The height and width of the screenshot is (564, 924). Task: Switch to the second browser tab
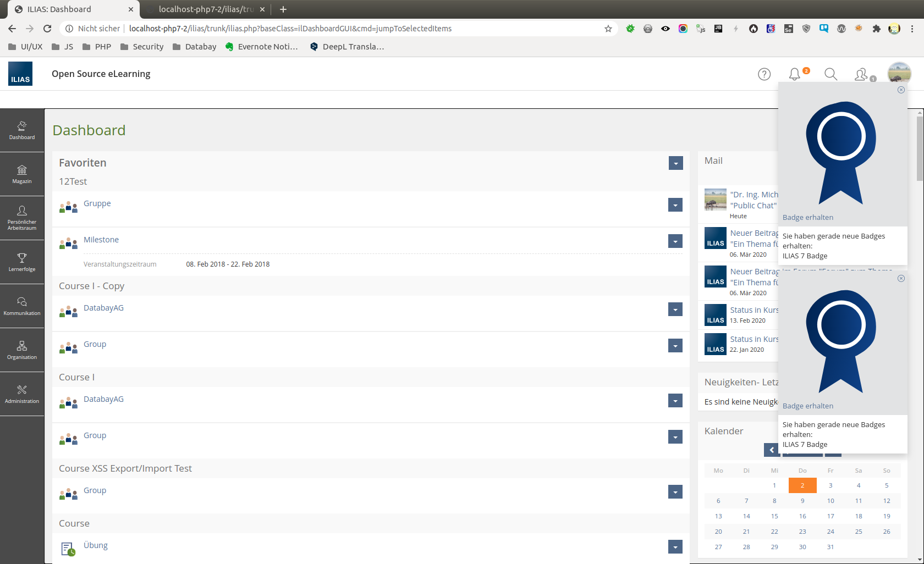205,9
